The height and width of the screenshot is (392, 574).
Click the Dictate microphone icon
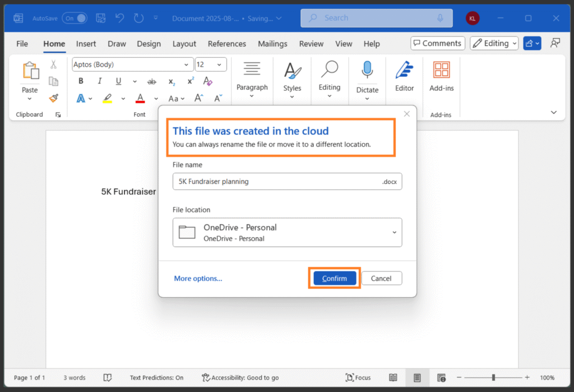[x=367, y=71]
